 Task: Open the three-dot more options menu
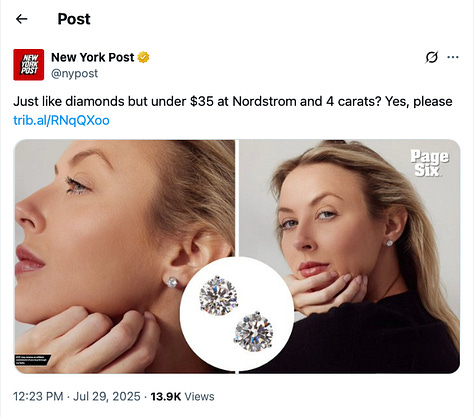point(453,57)
